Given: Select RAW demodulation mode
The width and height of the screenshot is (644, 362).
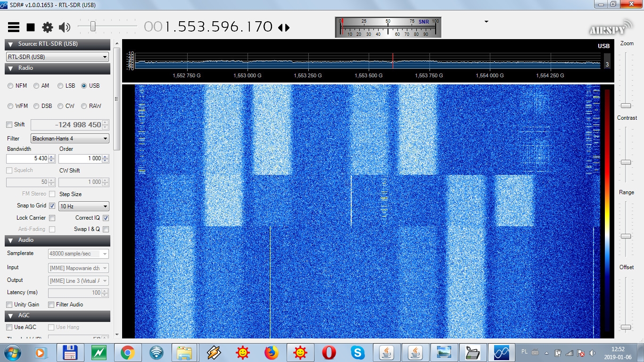Looking at the screenshot, I should (x=84, y=106).
